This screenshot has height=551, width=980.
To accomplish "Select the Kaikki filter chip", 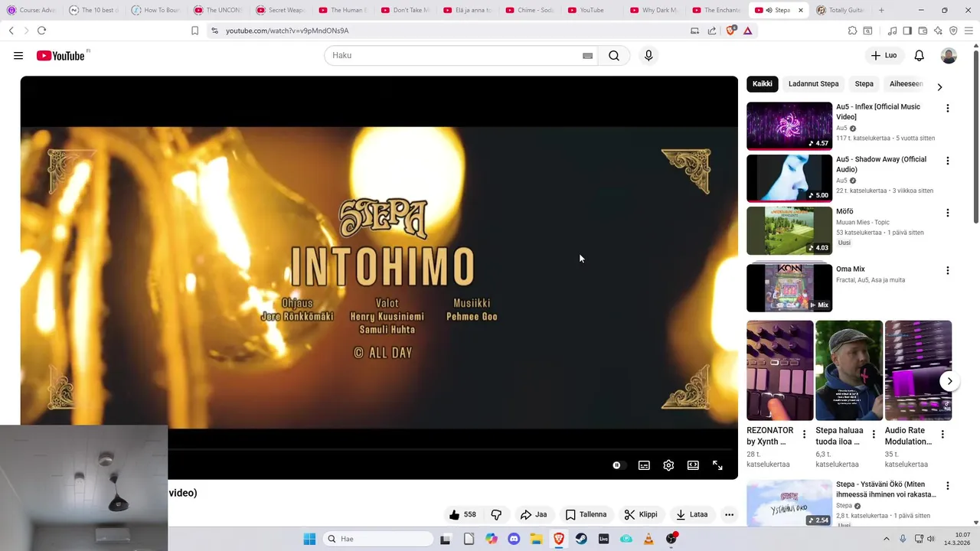I will (763, 84).
